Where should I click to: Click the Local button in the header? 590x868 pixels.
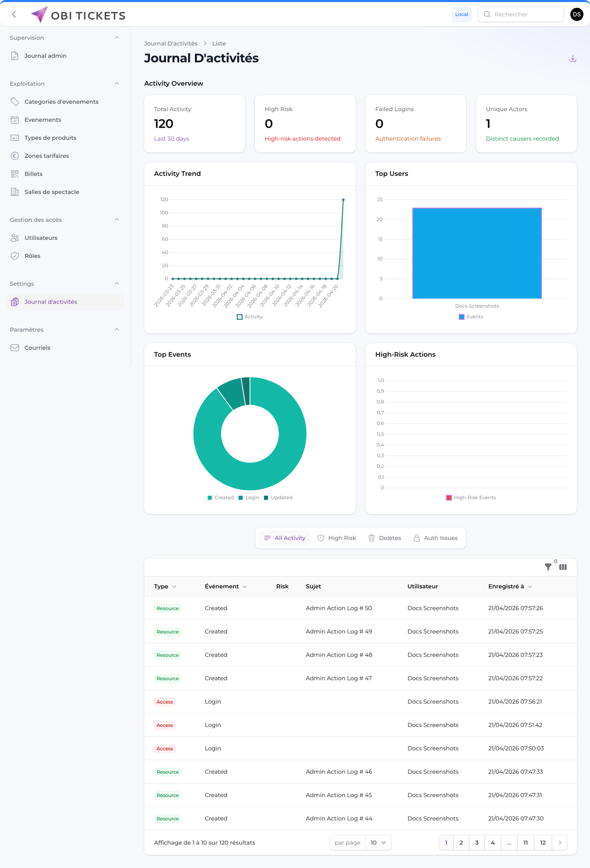click(x=461, y=14)
